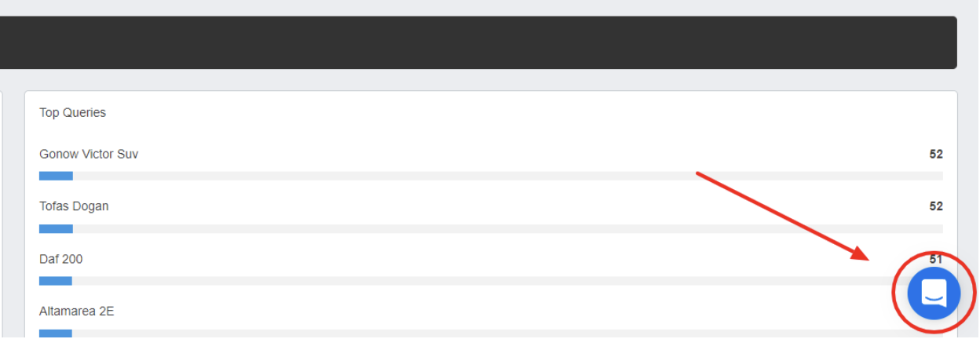Screen dimensions: 980x339
Task: Click the dark header bar at top
Action: (478, 42)
